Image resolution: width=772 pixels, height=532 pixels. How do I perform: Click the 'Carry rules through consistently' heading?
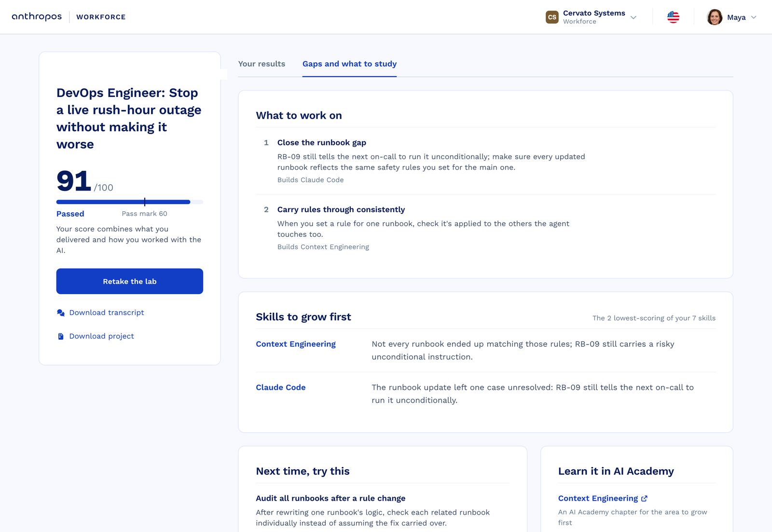(x=341, y=209)
